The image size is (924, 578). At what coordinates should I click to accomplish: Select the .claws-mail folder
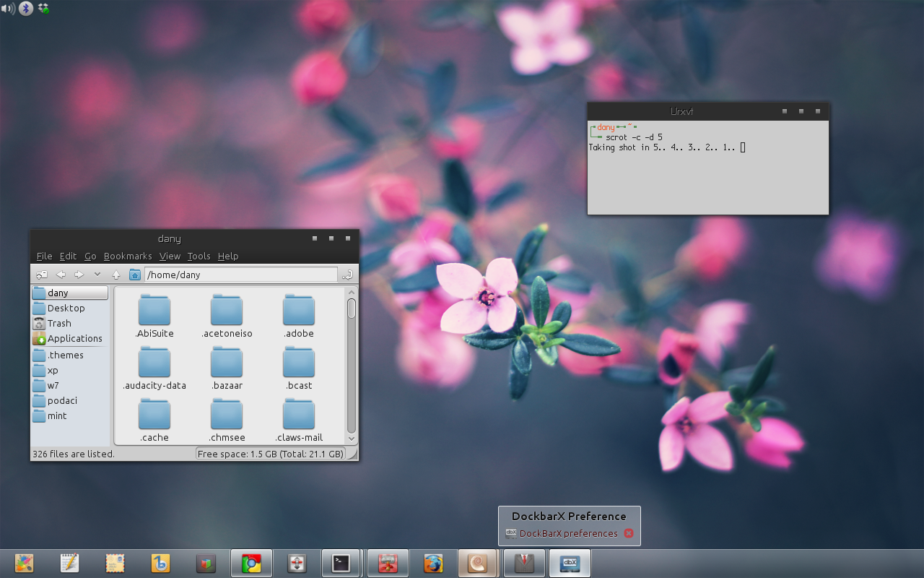pos(299,420)
